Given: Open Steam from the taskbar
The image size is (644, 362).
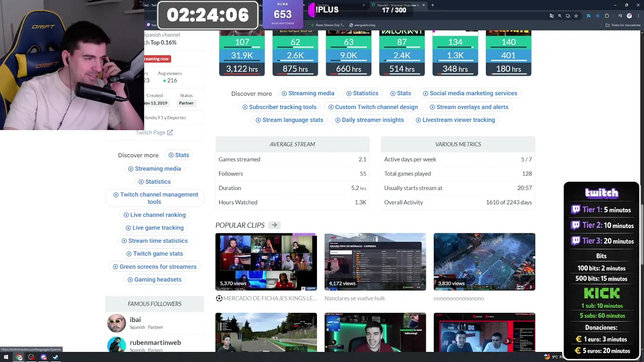Looking at the screenshot, I should point(55,357).
